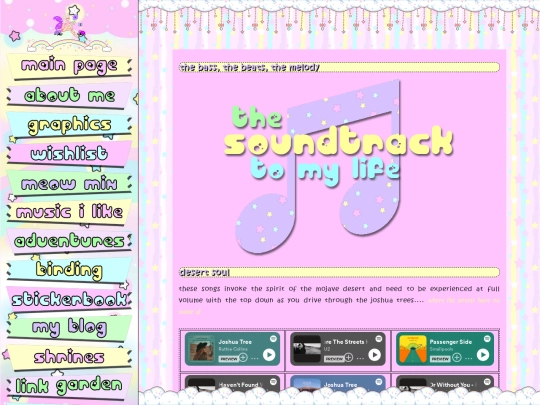This screenshot has width=540, height=405.
Task: Add Passenger Side with the plus icon
Action: (457, 357)
